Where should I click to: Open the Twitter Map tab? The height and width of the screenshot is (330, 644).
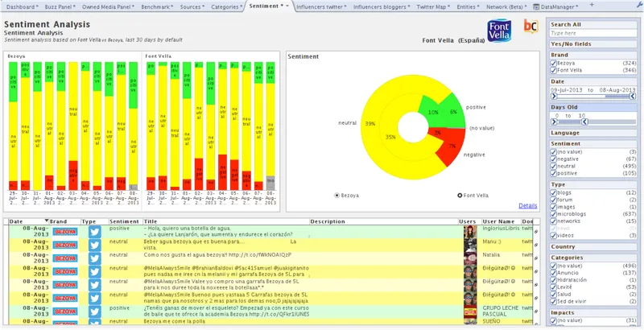(x=433, y=7)
